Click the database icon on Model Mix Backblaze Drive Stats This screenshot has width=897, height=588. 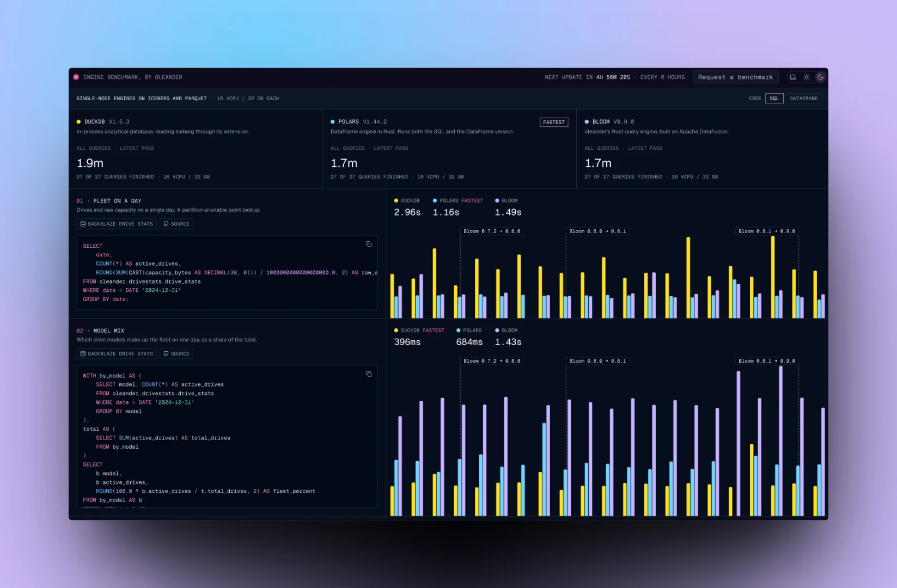pos(83,354)
